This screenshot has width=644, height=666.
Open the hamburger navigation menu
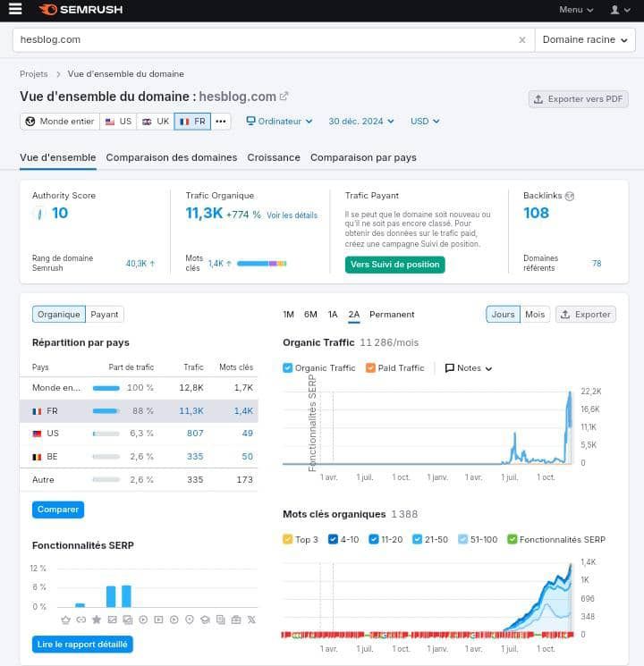pyautogui.click(x=15, y=9)
